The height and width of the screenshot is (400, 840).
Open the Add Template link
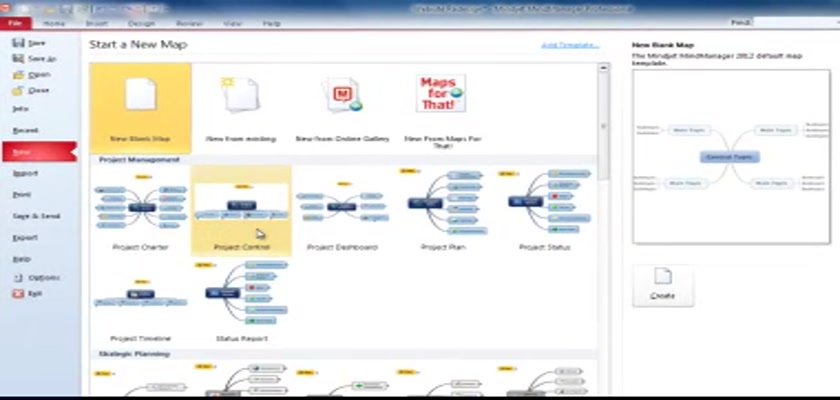pos(570,45)
